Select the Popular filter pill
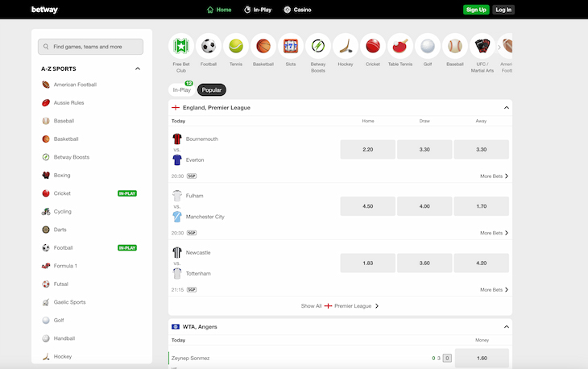The height and width of the screenshot is (369, 588). point(212,89)
